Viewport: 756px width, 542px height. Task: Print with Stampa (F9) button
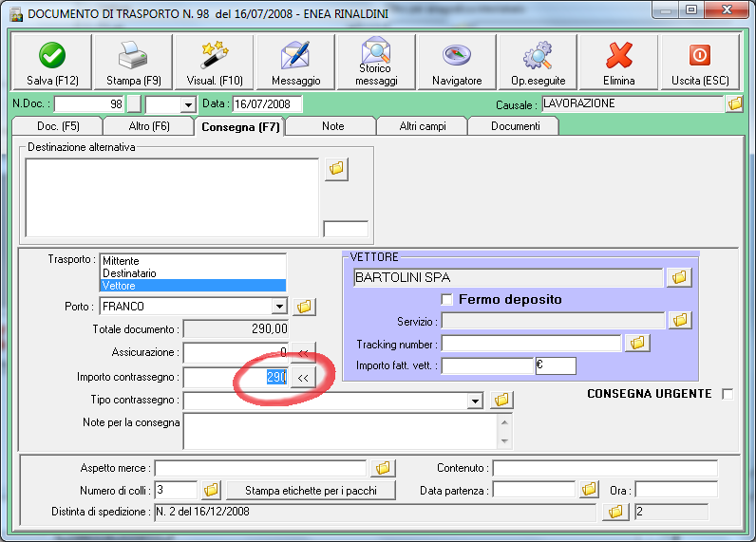(134, 62)
